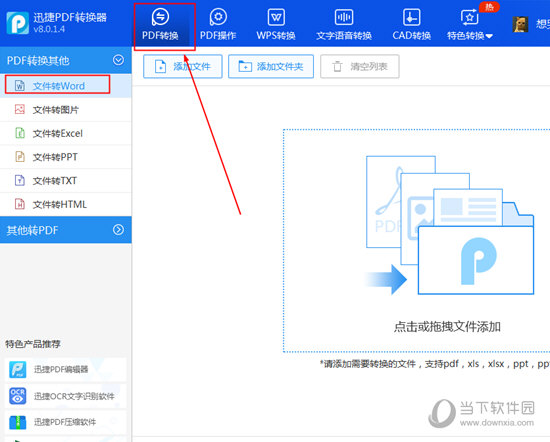Select the 文字语音转换 tab
Image resolution: width=550 pixels, height=442 pixels.
click(x=344, y=25)
